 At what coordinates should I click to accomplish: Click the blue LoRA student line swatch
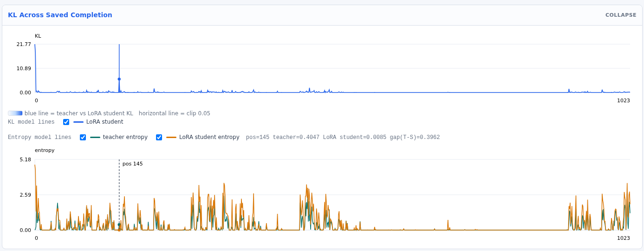[78, 122]
